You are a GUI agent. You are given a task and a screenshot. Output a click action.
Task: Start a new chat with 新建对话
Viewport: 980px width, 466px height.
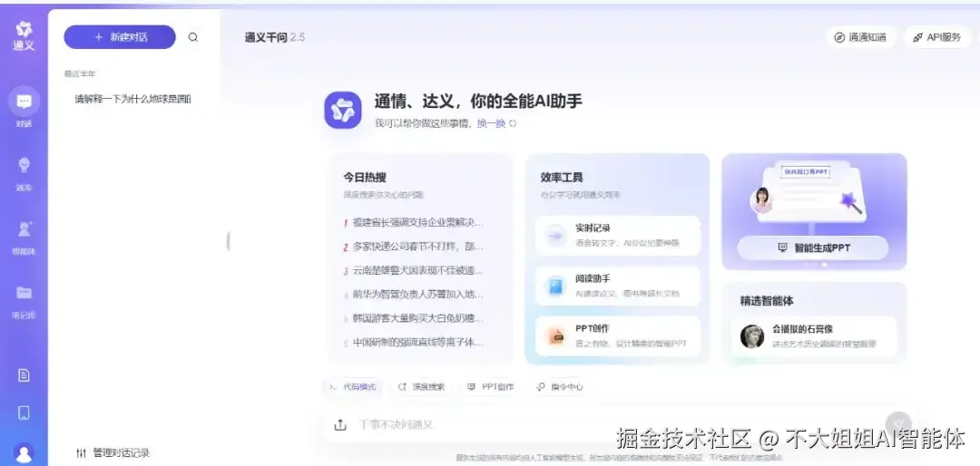[120, 37]
